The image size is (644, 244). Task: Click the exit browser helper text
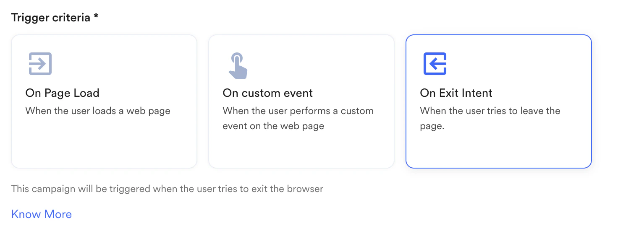(x=168, y=189)
